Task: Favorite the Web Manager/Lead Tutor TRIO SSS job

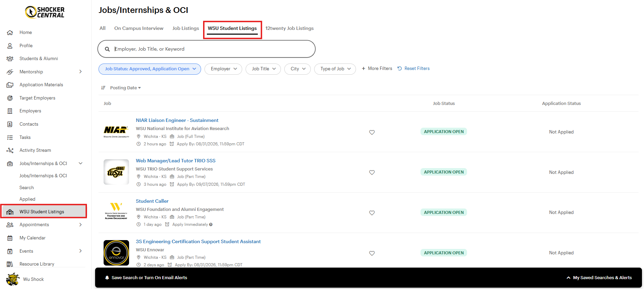Action: [372, 173]
